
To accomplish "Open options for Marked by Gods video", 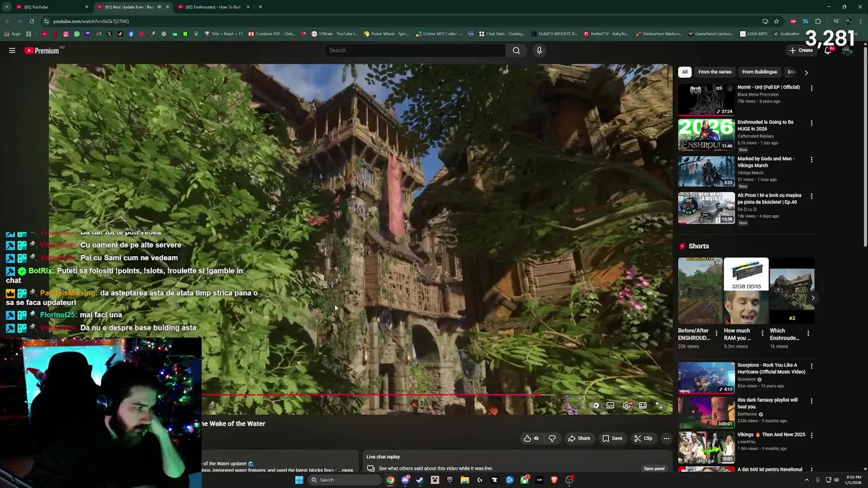I will [811, 160].
